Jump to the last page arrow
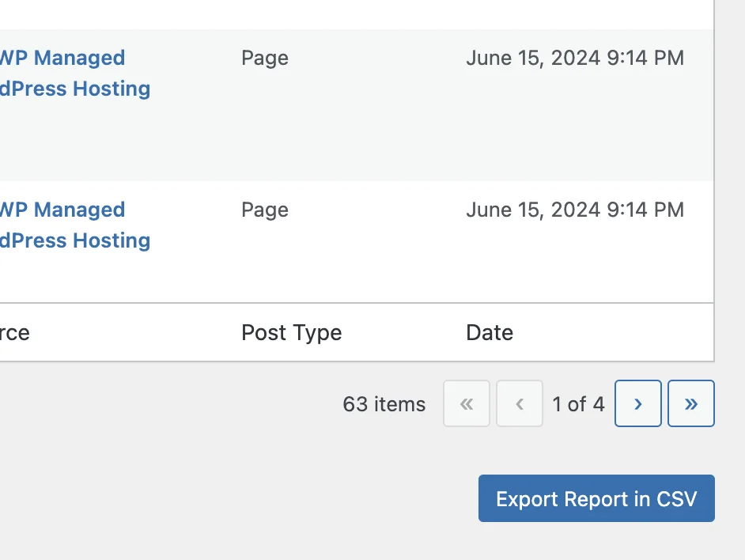This screenshot has width=745, height=560. point(691,403)
